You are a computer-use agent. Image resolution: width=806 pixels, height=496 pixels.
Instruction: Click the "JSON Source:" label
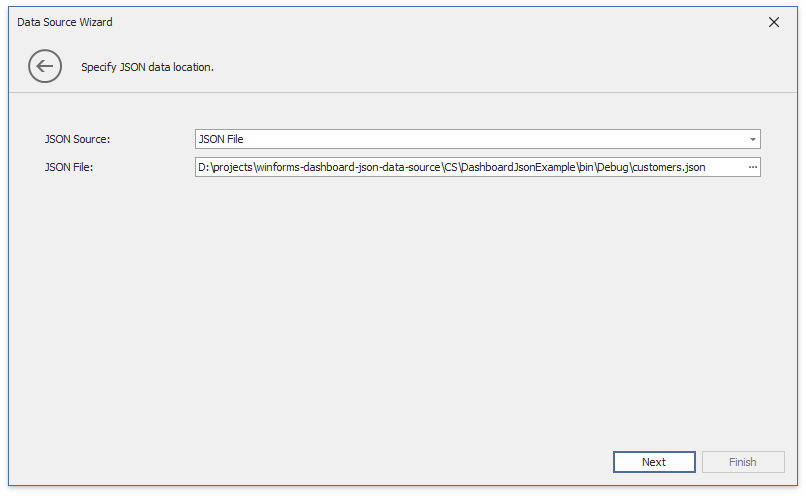(77, 139)
